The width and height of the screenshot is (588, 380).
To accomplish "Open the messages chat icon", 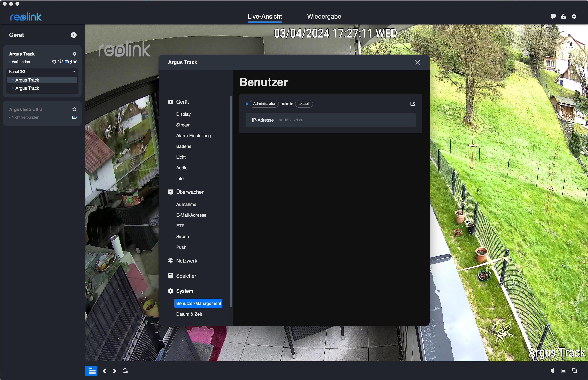I will 553,16.
